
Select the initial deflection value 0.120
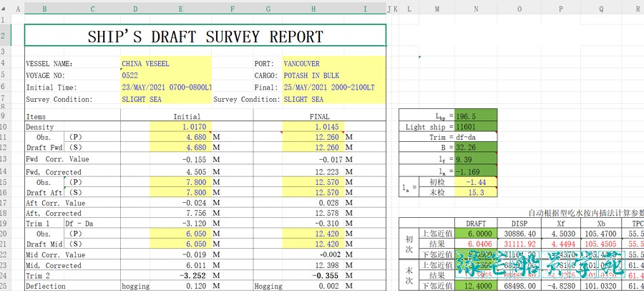pyautogui.click(x=181, y=286)
